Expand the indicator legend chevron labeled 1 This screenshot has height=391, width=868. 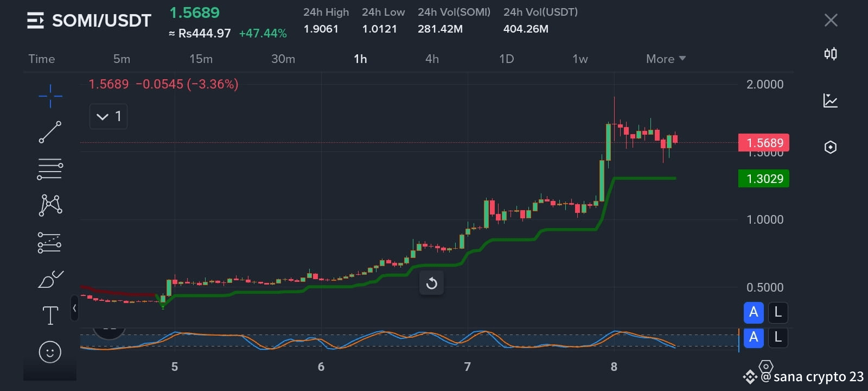(108, 116)
